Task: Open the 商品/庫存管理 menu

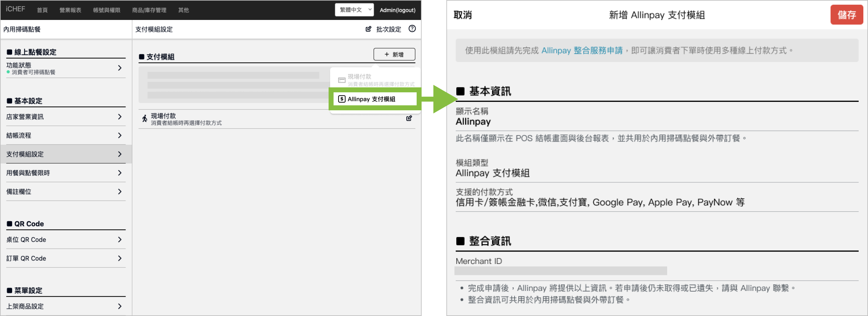Action: tap(149, 10)
